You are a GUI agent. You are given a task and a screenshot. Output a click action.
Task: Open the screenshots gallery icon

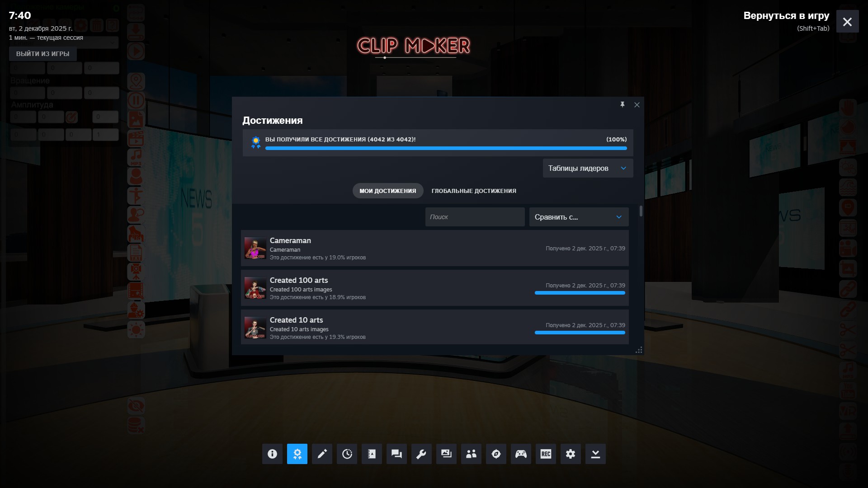click(x=446, y=454)
